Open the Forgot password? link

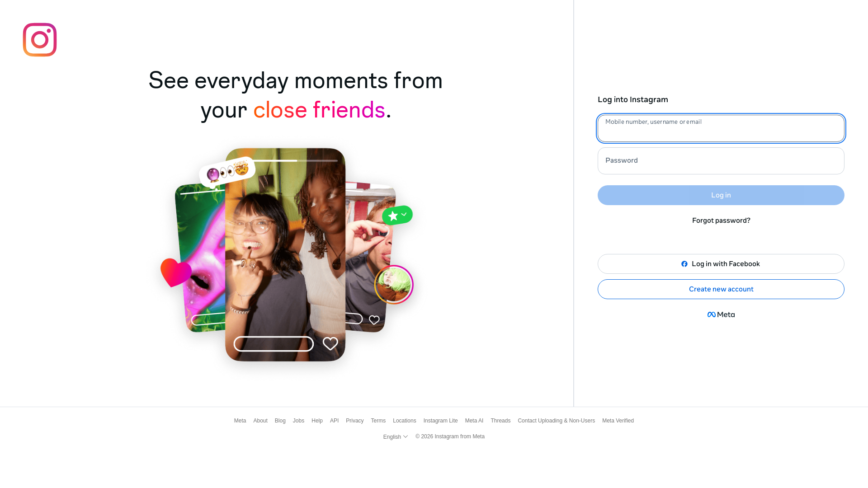click(721, 221)
